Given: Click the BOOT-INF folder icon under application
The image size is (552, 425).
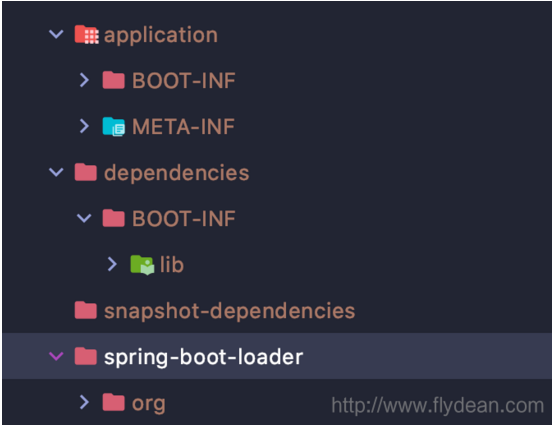Looking at the screenshot, I should 113,80.
